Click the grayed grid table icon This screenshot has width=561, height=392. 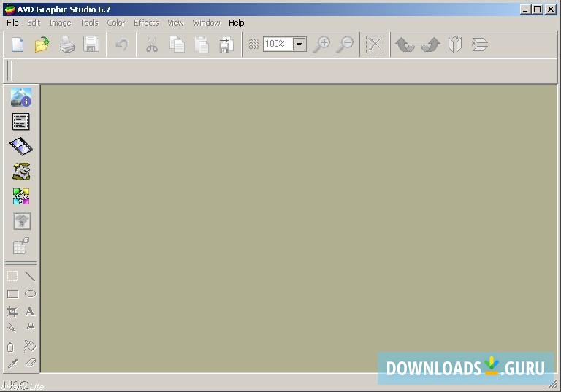[21, 246]
